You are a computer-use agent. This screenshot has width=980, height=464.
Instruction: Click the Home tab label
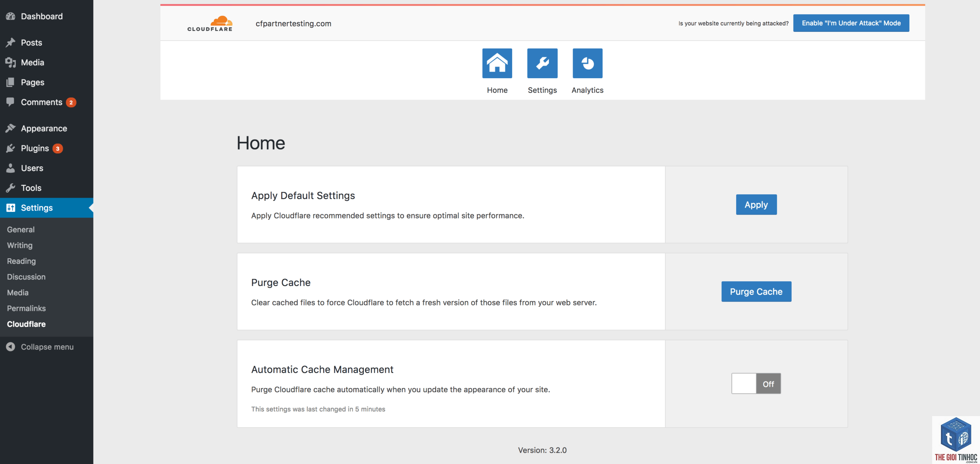(497, 90)
